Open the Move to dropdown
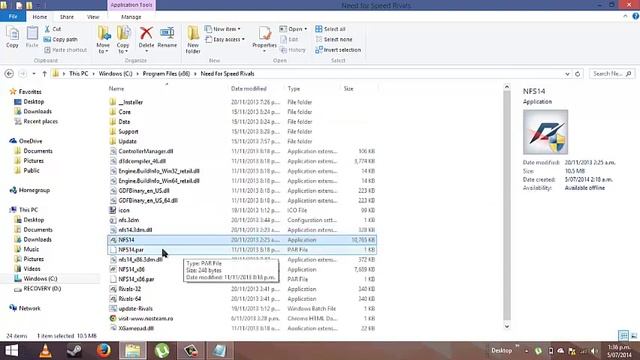The width and height of the screenshot is (640, 360). coord(103,40)
